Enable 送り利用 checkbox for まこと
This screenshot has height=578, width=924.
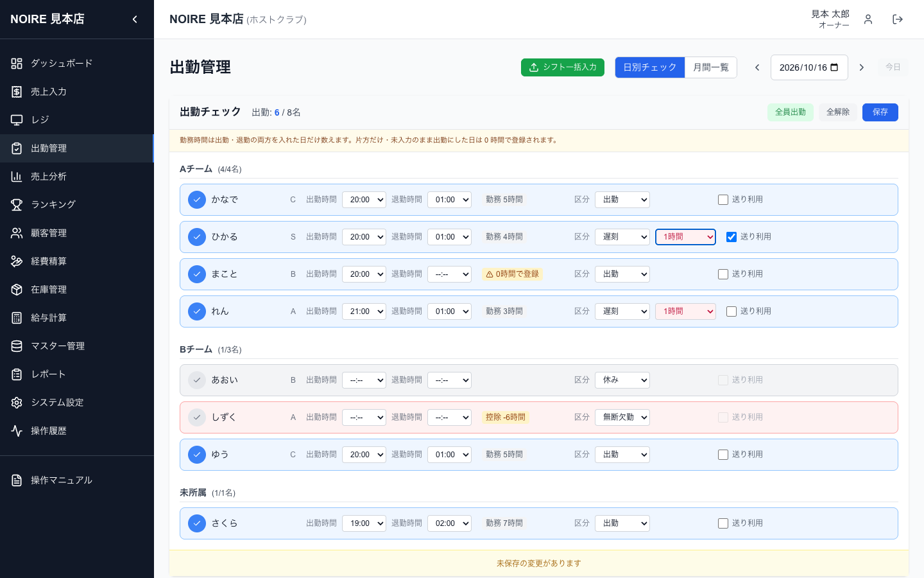[723, 274]
